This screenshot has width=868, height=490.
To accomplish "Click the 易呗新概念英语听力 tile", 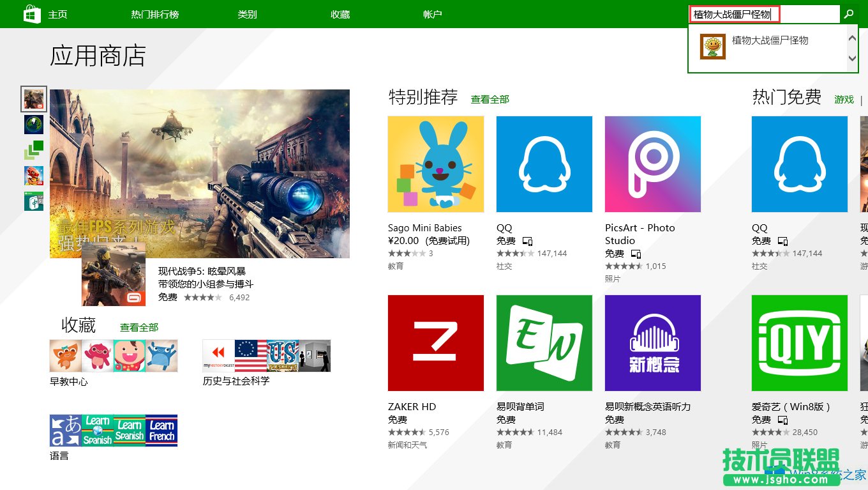I will pyautogui.click(x=652, y=342).
